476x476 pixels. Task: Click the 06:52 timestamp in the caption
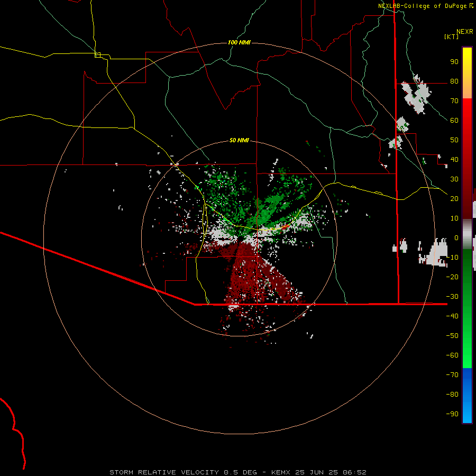[x=354, y=472]
